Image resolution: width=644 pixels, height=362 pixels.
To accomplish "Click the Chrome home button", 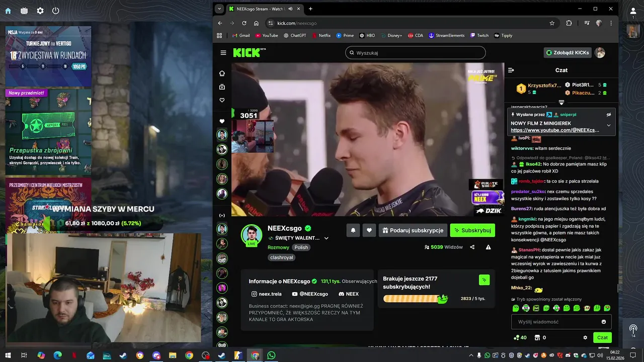I will click(x=256, y=23).
